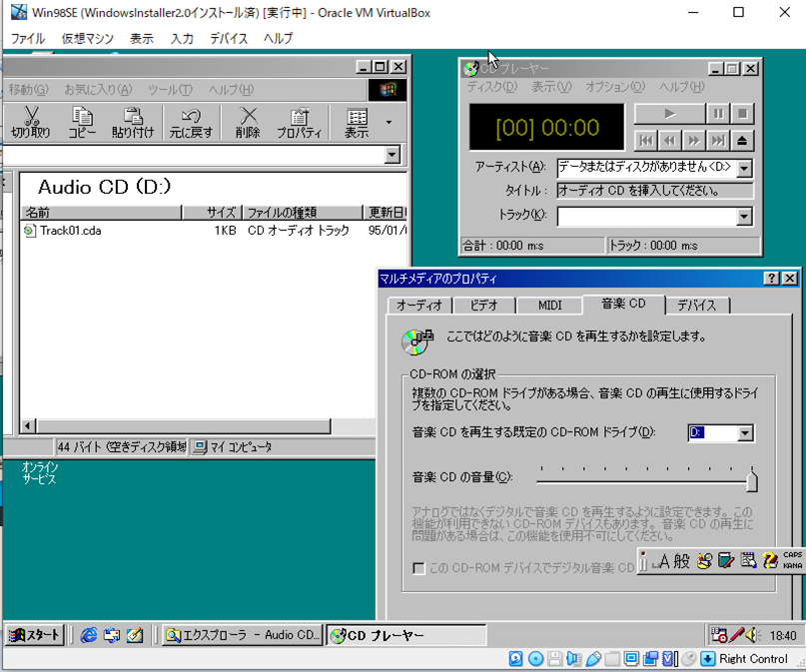Click the Views (表示) toolbar icon in Explorer
This screenshot has height=672, width=806.
[357, 122]
